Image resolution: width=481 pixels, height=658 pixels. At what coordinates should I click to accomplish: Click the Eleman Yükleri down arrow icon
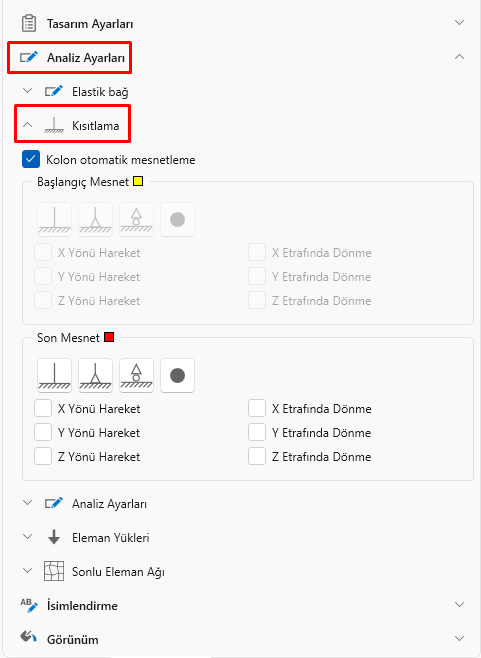[x=54, y=538]
